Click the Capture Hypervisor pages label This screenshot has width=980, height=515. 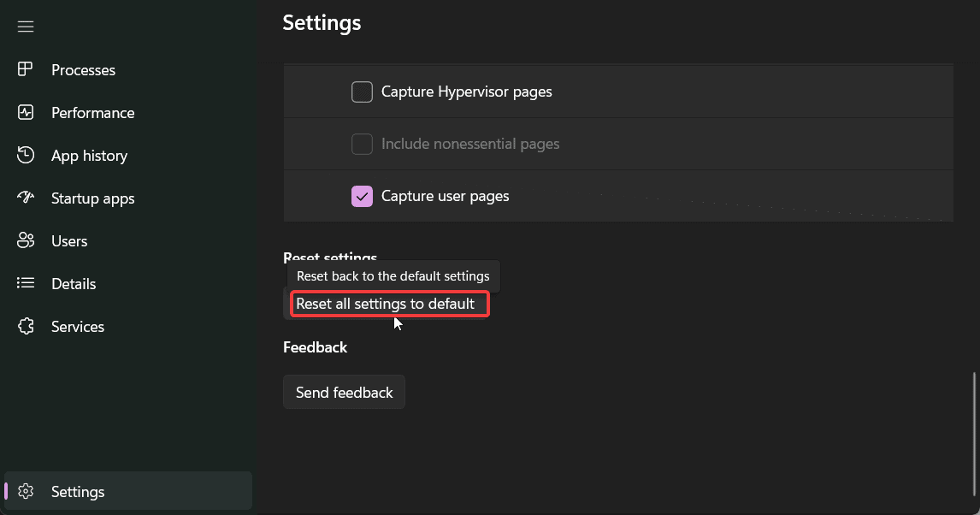point(466,92)
